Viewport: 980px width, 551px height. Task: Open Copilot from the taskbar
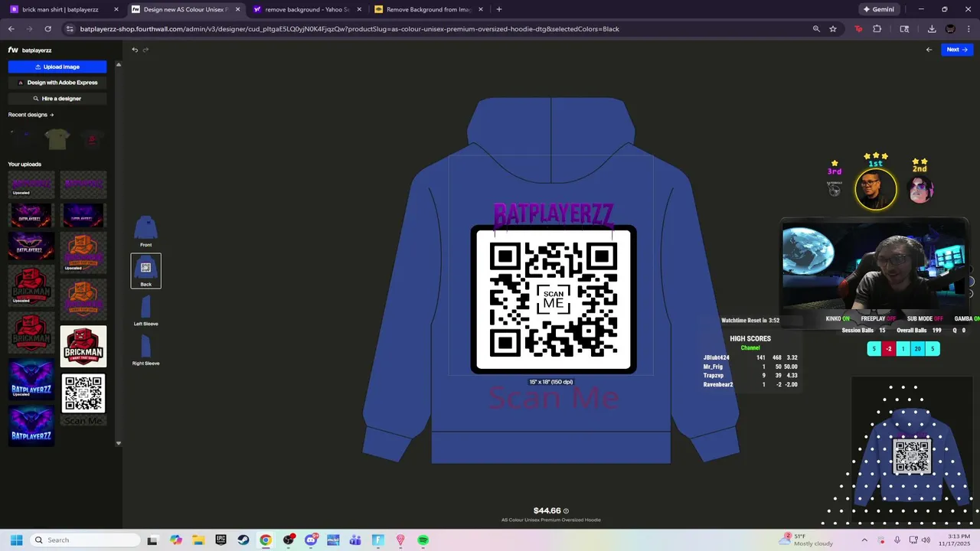176,540
